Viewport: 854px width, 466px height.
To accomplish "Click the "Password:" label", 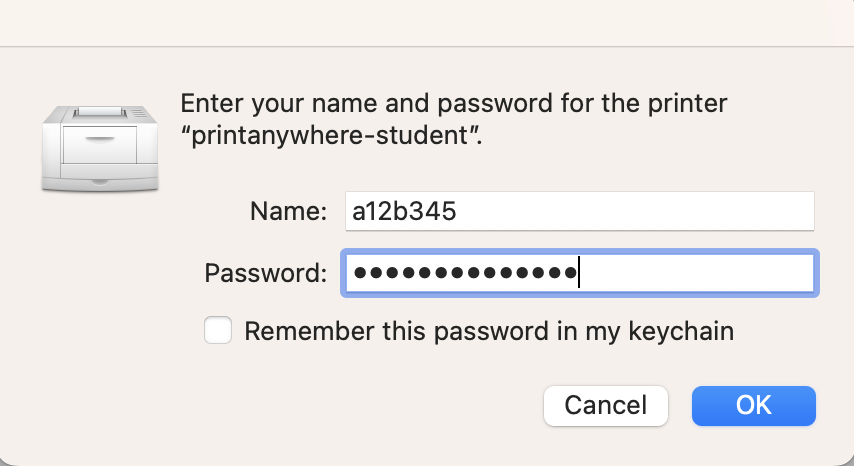I will [266, 273].
